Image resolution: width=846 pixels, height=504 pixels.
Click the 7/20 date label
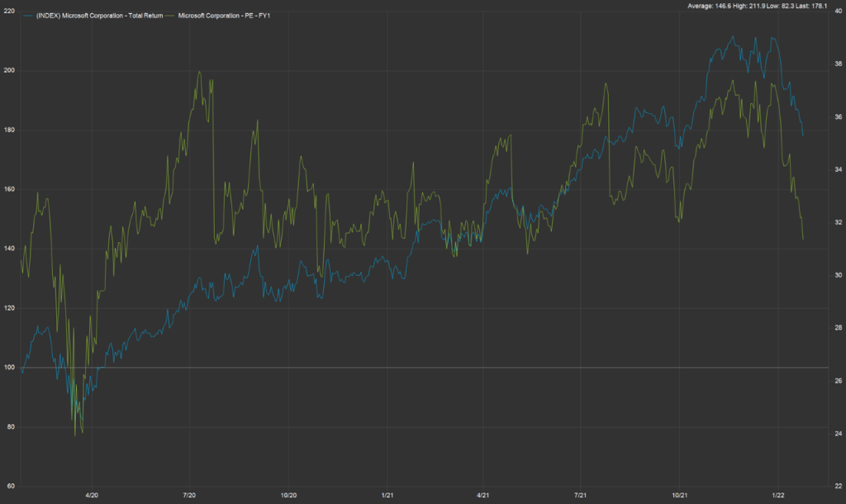pyautogui.click(x=189, y=495)
